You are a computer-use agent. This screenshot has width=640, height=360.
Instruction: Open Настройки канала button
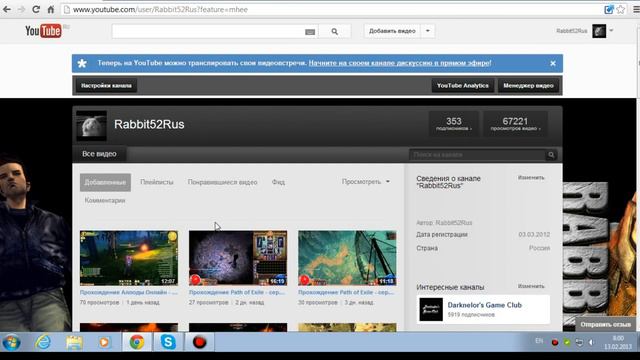pyautogui.click(x=106, y=86)
